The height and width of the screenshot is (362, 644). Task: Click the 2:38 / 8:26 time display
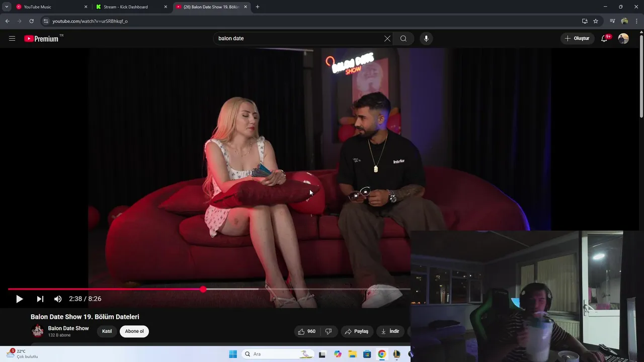point(85,299)
